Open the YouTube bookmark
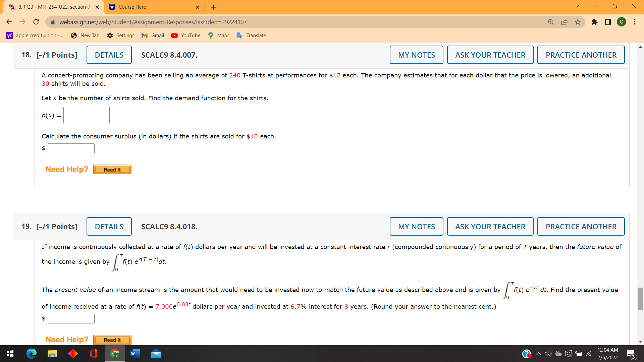The width and height of the screenshot is (644, 362). (x=185, y=36)
